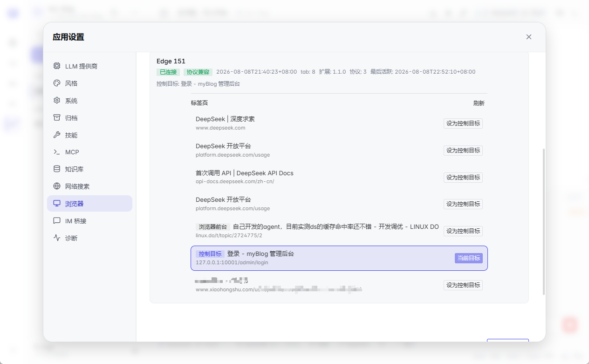Set 首次调用 API docs tab as control target

pos(463,177)
